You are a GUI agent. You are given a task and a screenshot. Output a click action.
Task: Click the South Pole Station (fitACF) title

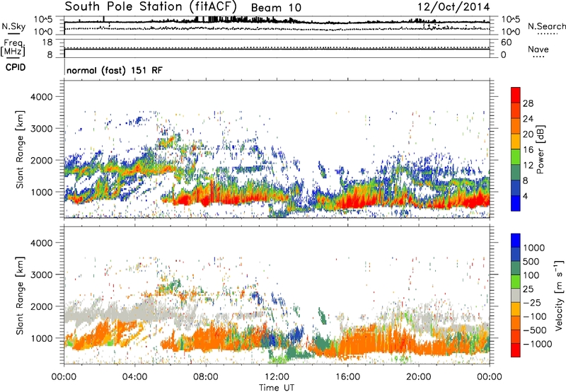(x=151, y=6)
